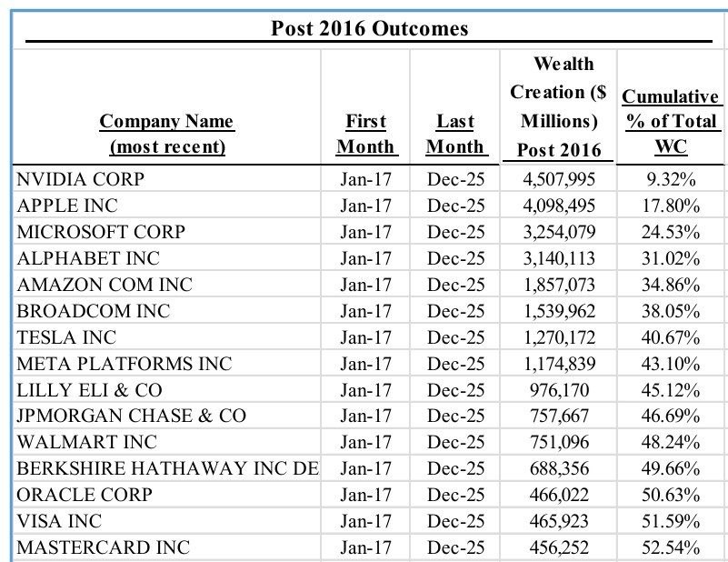Click the "First Month" column header
The height and width of the screenshot is (562, 728).
coord(365,133)
